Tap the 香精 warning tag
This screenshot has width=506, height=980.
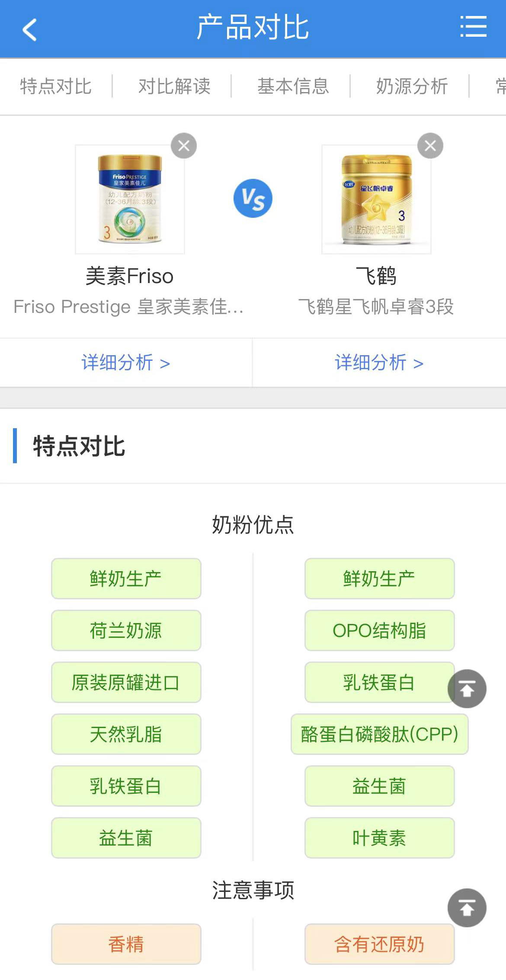point(126,944)
